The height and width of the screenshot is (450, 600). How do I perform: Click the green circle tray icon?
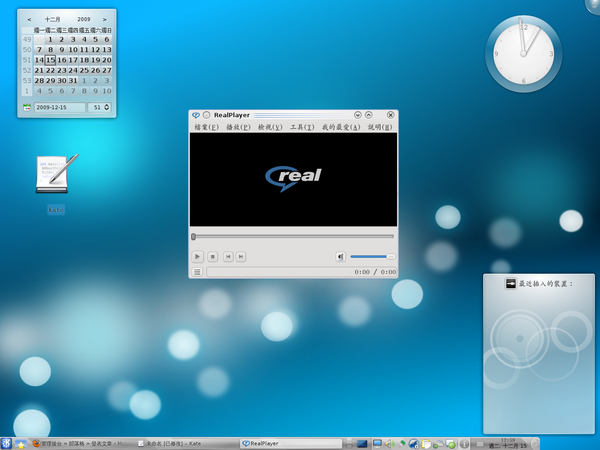point(451,444)
